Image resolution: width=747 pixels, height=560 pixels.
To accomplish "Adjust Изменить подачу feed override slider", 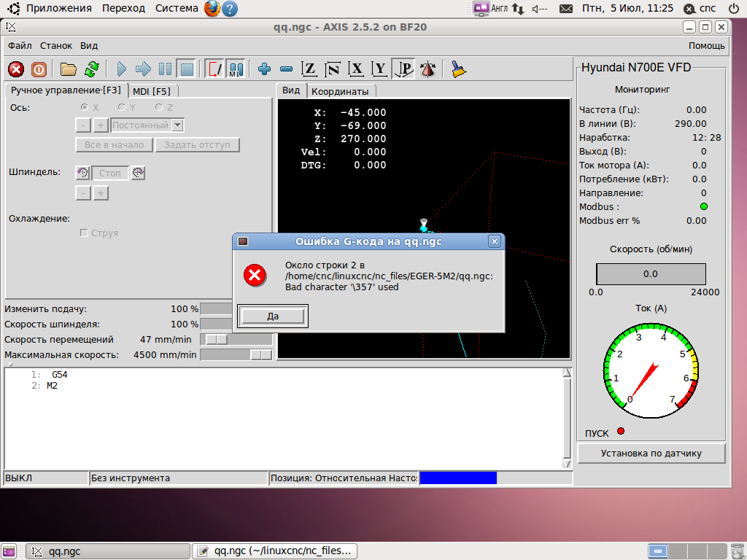I will pos(216,309).
